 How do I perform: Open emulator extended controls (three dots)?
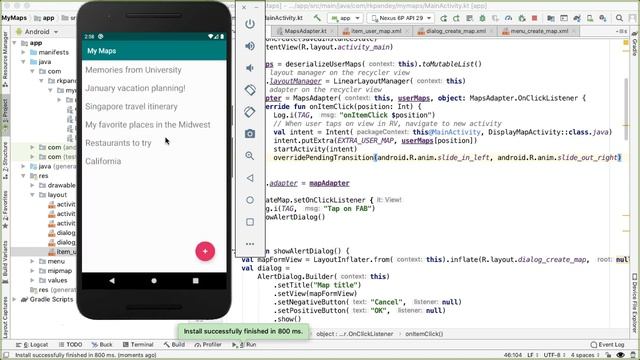pyautogui.click(x=250, y=244)
